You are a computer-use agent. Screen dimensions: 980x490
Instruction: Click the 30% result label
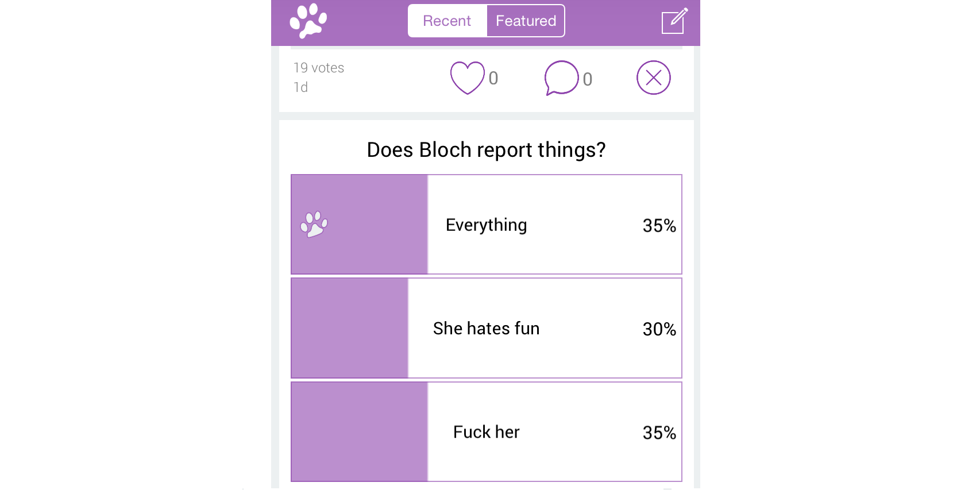click(659, 329)
